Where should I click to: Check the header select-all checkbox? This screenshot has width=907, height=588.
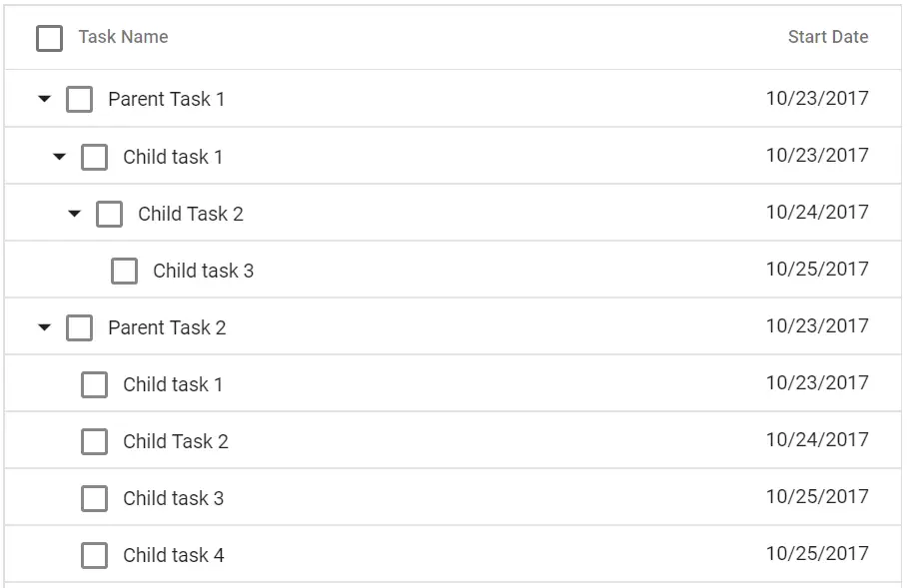click(x=48, y=37)
